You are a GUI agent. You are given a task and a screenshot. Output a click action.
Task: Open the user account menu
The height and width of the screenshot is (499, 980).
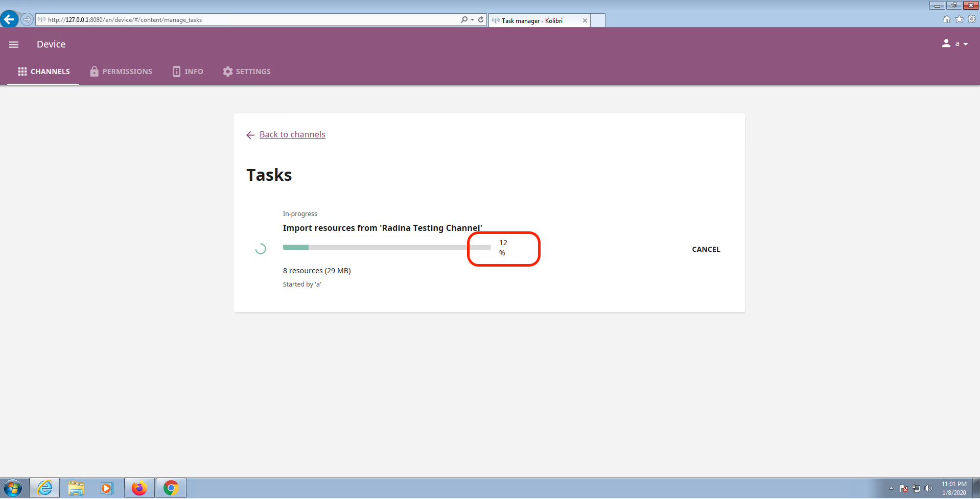coord(954,44)
